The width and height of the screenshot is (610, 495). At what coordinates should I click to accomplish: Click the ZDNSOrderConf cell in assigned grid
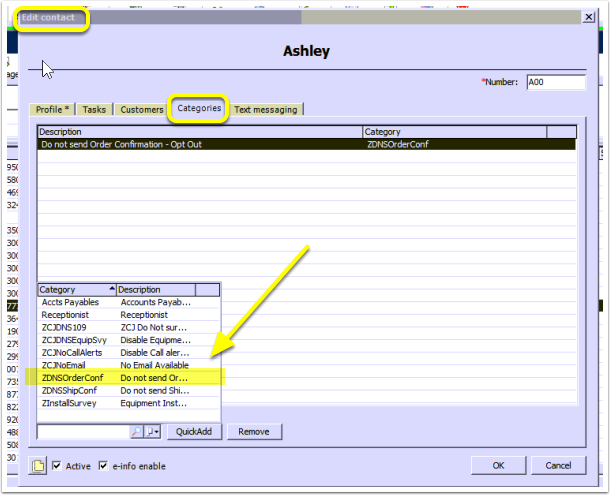click(398, 144)
